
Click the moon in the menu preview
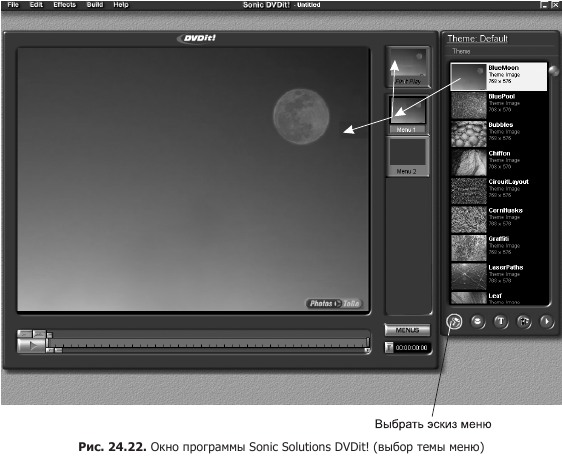[x=301, y=117]
